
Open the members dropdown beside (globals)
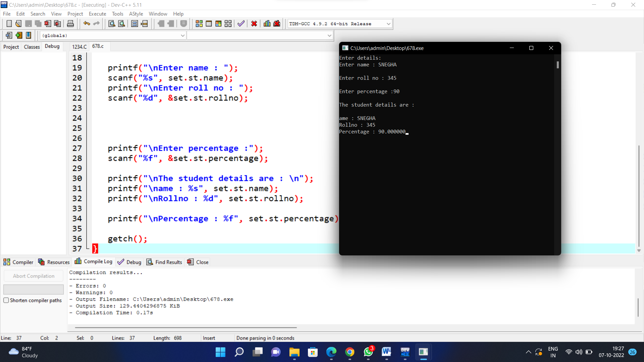click(330, 35)
